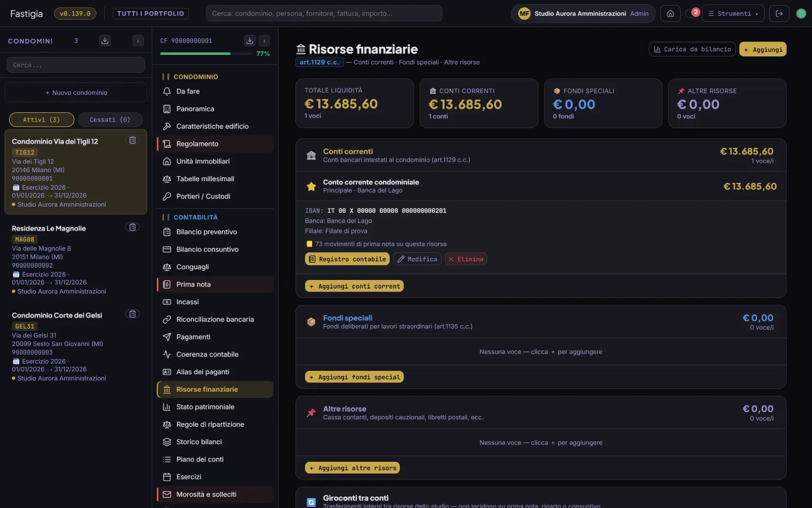The image size is (812, 508).
Task: Open clipboard icon on Condominio Corte dei Gelsi
Action: [x=132, y=314]
